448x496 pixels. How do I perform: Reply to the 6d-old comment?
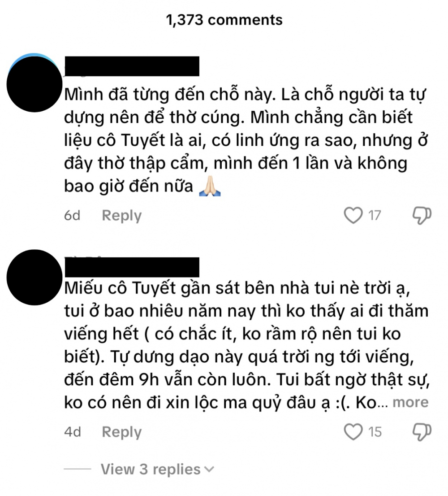(x=122, y=216)
